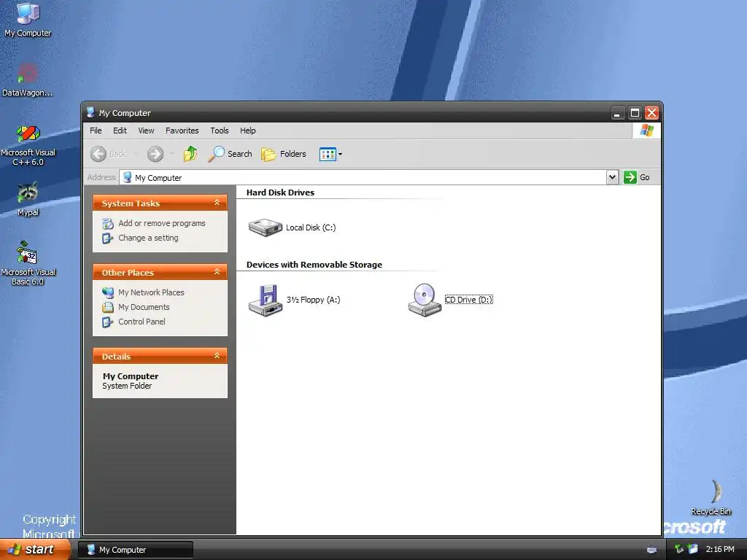Click the Add or remove programs icon
This screenshot has height=560, width=747.
click(x=108, y=223)
